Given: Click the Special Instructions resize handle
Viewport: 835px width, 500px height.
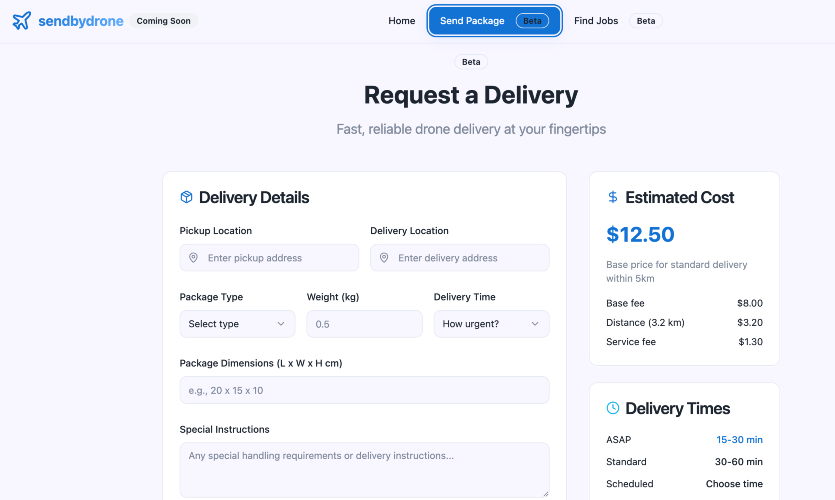Looking at the screenshot, I should (545, 494).
